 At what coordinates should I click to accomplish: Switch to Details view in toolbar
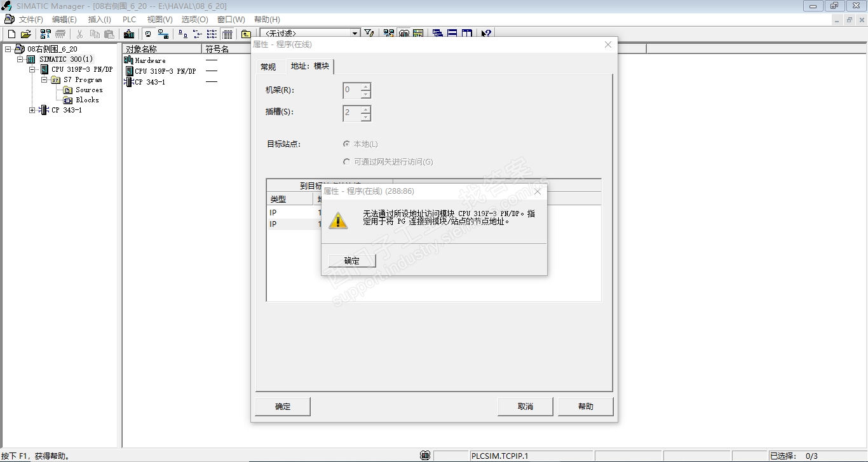(x=227, y=34)
